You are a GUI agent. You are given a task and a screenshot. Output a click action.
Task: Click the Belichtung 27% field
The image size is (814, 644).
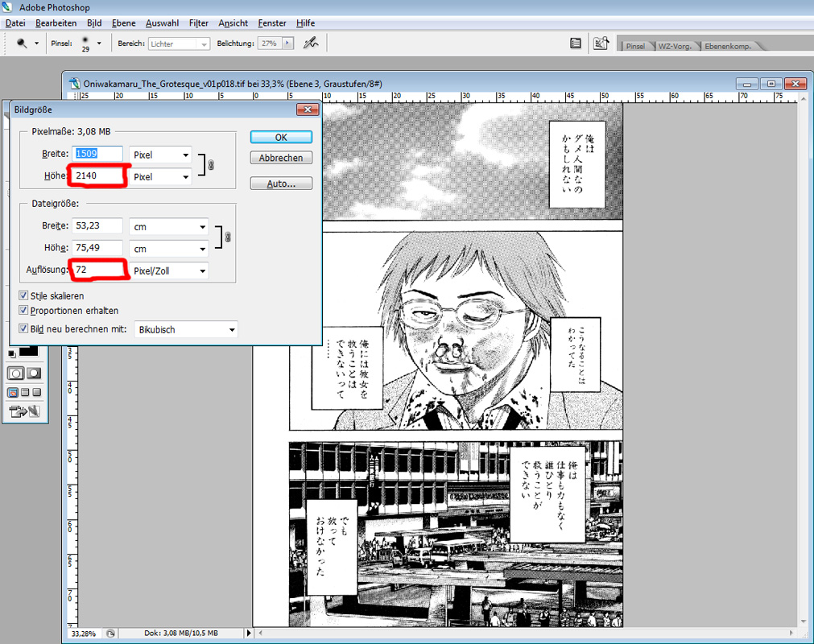point(271,43)
